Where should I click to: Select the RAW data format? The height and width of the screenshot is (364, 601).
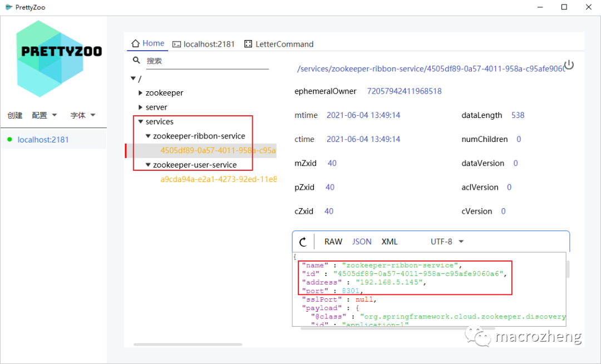coord(333,242)
